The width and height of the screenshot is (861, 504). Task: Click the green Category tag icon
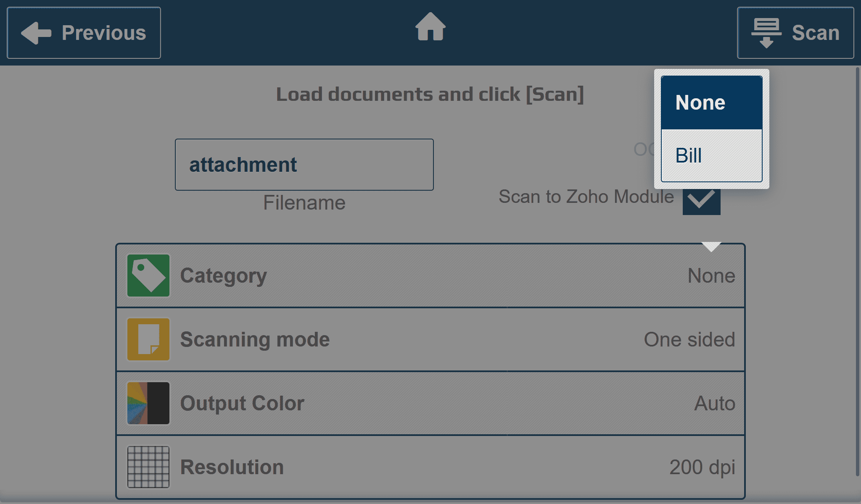click(148, 276)
